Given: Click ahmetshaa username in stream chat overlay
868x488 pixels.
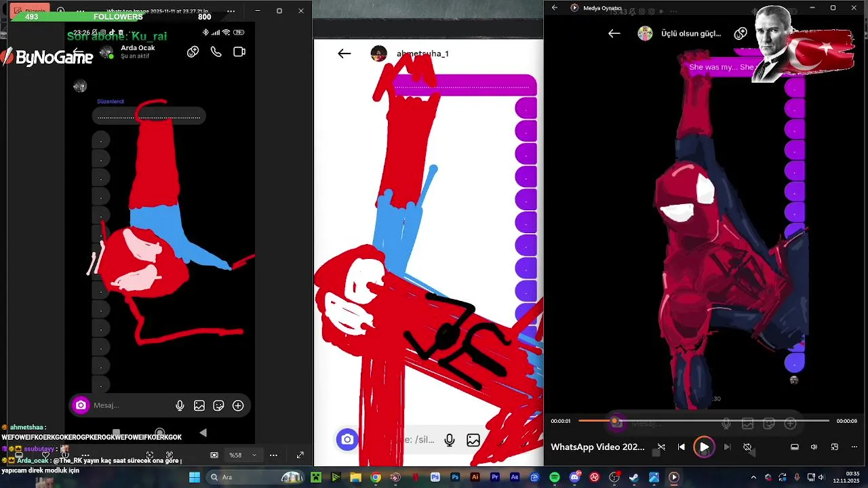Looking at the screenshot, I should (x=27, y=427).
